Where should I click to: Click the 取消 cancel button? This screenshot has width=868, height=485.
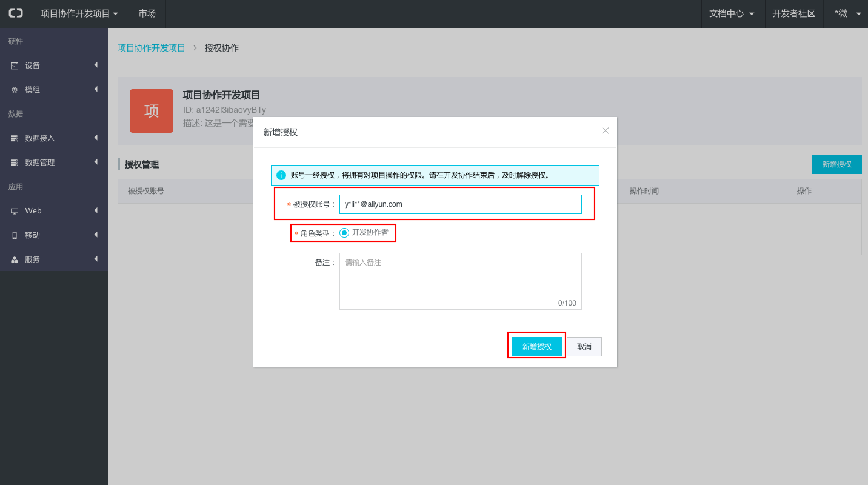(584, 347)
